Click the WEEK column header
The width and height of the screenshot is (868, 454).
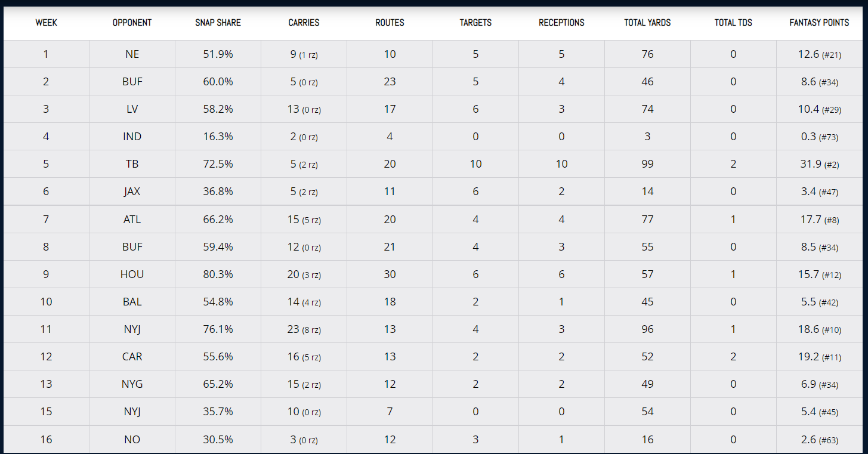click(x=46, y=23)
